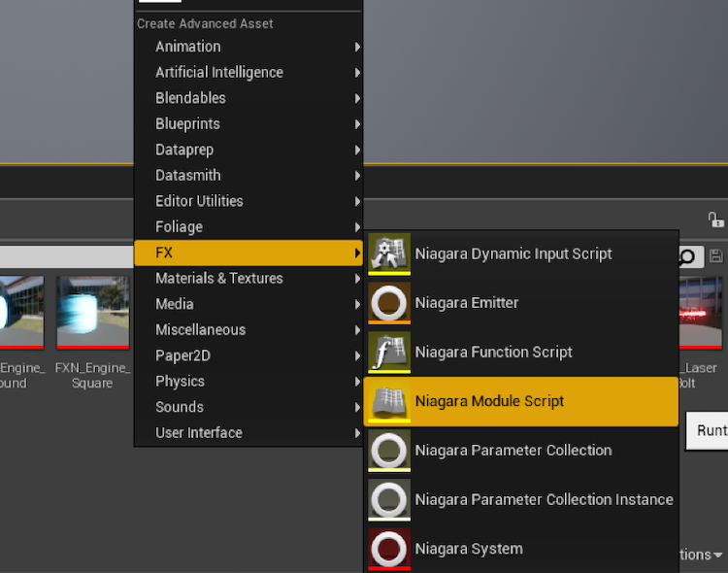Open the Blendables submenu
This screenshot has height=573, width=728.
pos(248,98)
